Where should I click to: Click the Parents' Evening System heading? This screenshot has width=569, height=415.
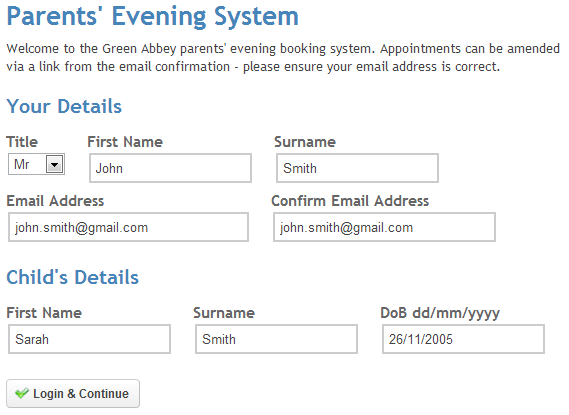pyautogui.click(x=152, y=17)
